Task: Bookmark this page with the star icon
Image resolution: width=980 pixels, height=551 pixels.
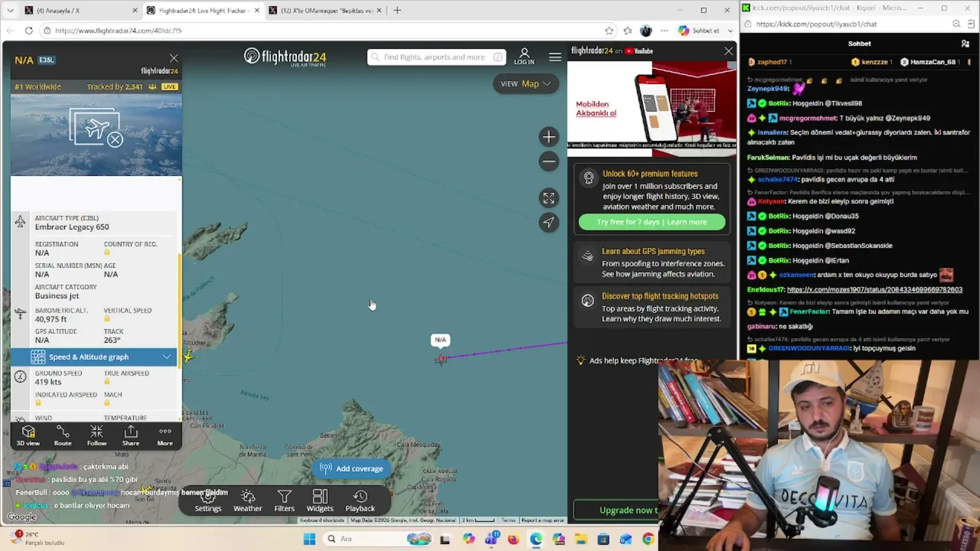Action: 609,31
